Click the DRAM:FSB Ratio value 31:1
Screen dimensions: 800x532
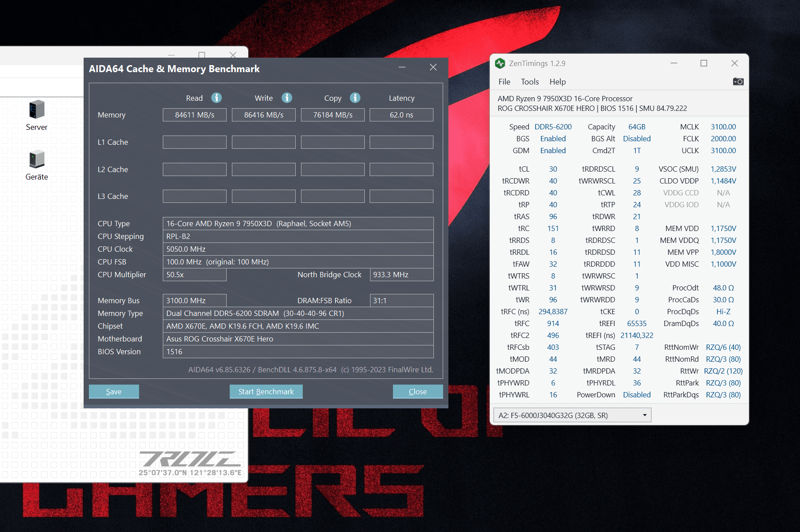(401, 301)
